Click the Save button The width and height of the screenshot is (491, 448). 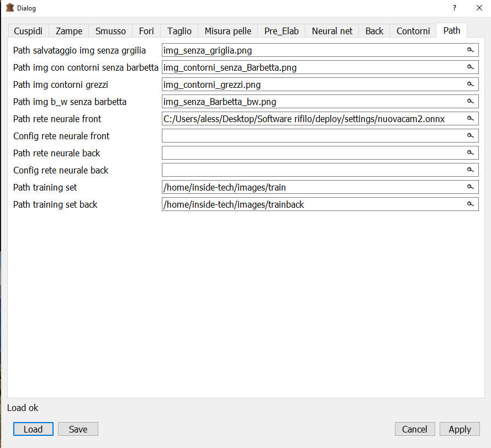[x=78, y=429]
